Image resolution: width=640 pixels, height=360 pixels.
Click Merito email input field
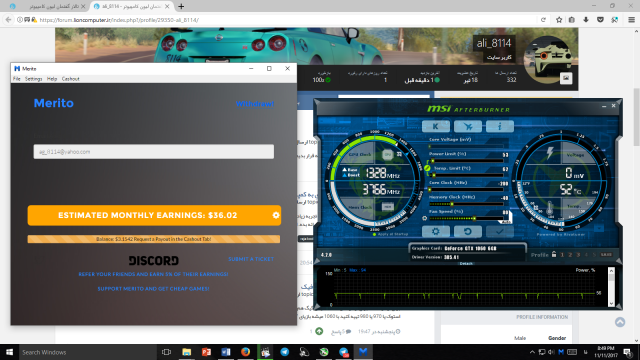pos(153,151)
